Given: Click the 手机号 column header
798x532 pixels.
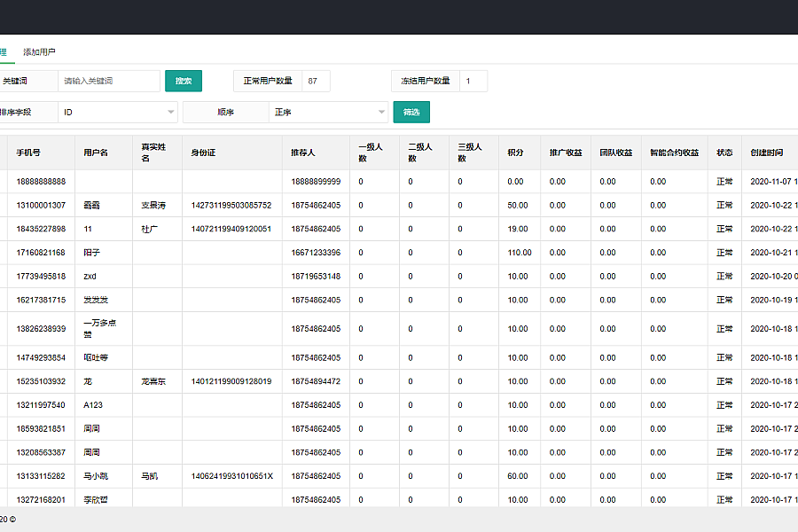Looking at the screenshot, I should coord(28,153).
